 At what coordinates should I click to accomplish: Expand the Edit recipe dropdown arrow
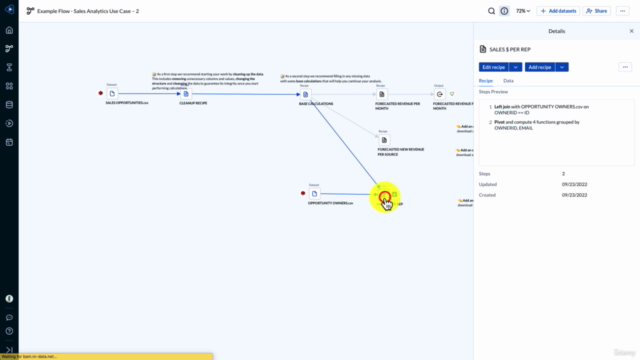click(516, 67)
